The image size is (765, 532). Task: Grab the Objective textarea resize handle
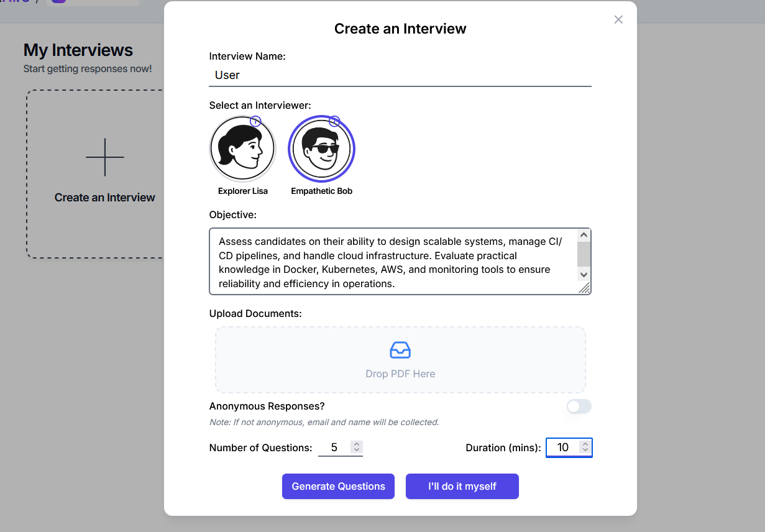(584, 288)
